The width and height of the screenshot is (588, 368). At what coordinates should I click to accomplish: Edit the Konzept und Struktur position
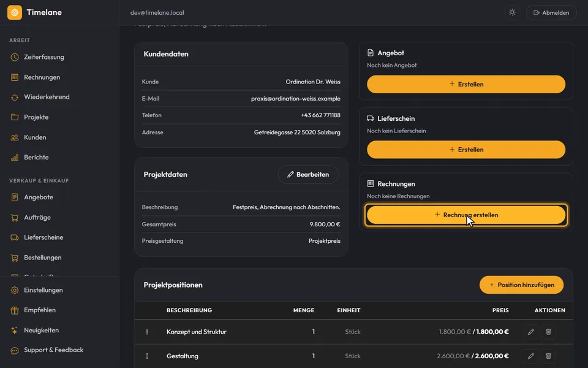[531, 332]
